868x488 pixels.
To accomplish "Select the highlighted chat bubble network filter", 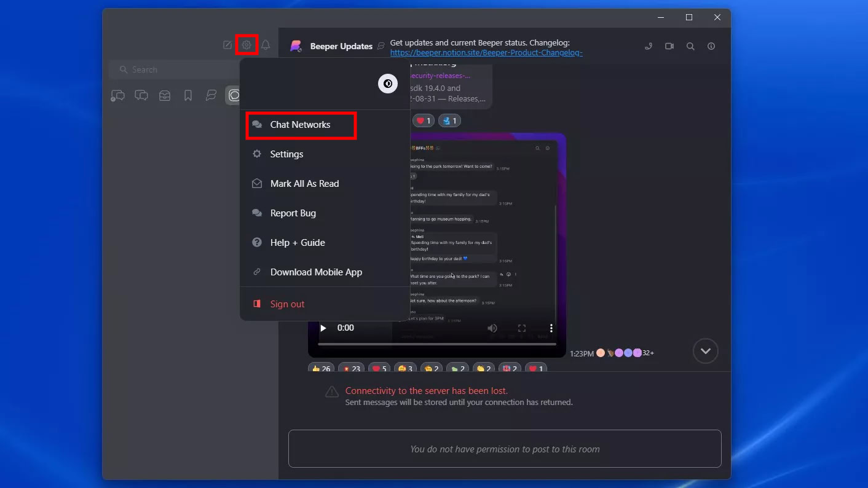I will click(x=234, y=95).
